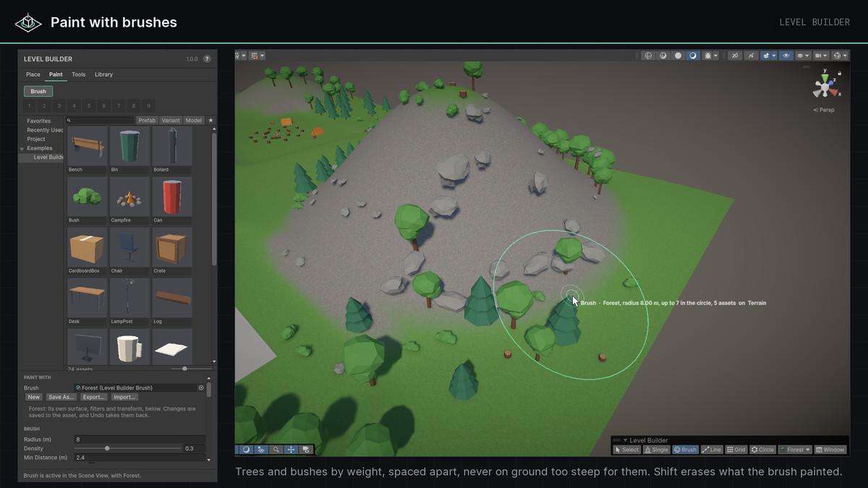Toggle scene effects icon
The width and height of the screenshot is (868, 488).
pyautogui.click(x=766, y=56)
